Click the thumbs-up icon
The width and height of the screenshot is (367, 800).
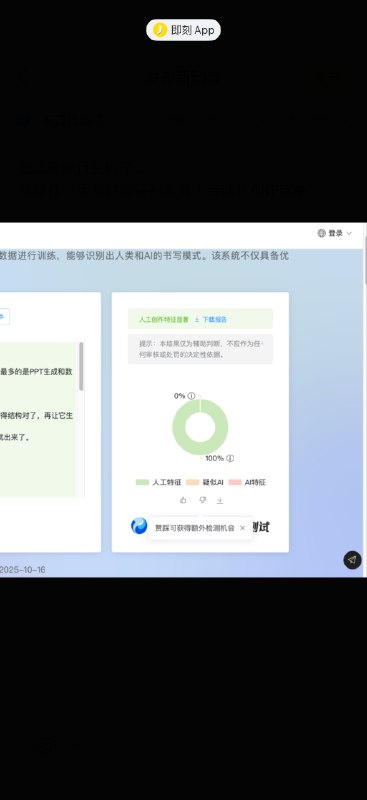(183, 500)
